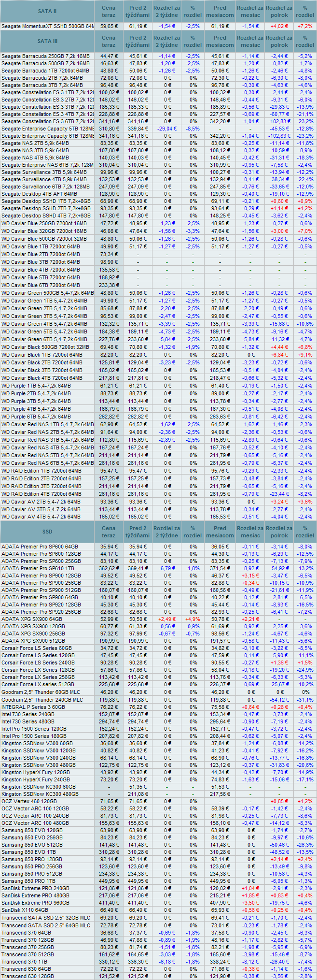Click the -29,04 € two-week difference cell
The image size is (317, 980).
pyautogui.click(x=167, y=129)
